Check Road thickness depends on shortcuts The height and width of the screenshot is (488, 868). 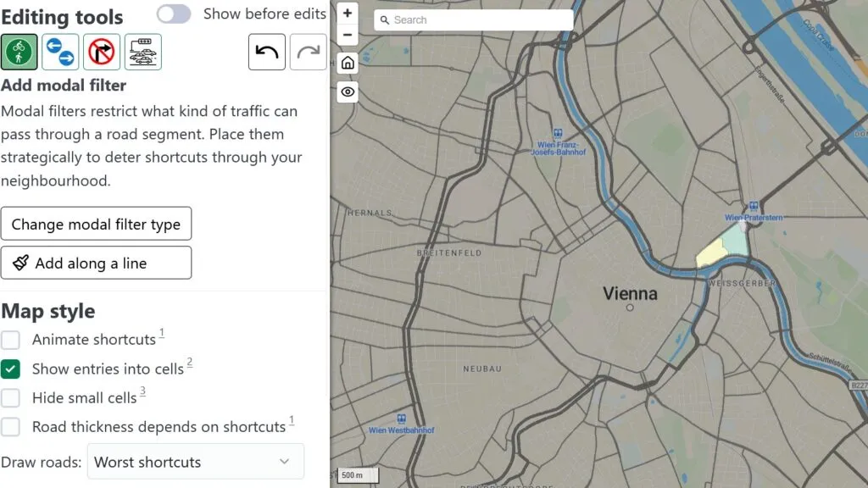point(10,427)
